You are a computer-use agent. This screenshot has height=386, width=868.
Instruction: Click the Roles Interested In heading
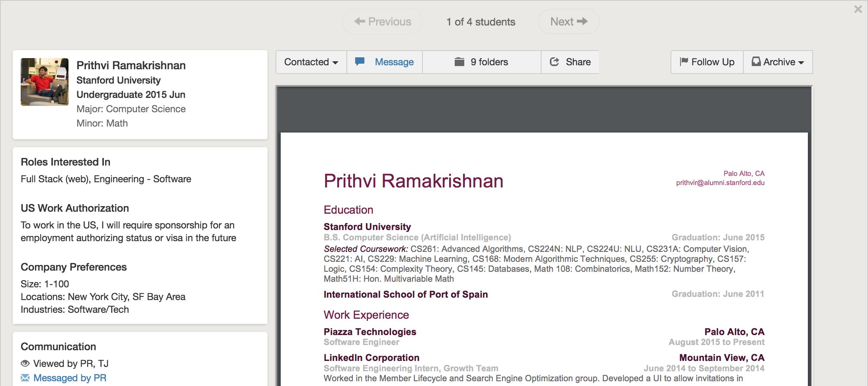tap(65, 162)
